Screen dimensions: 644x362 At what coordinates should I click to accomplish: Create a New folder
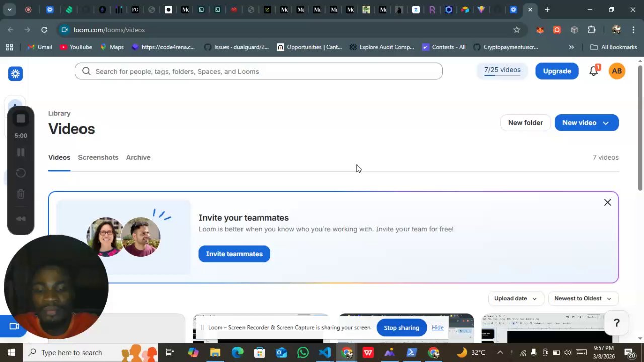point(525,123)
